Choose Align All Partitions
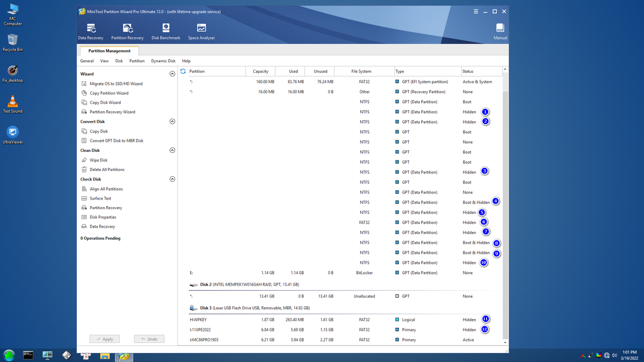 (102, 189)
